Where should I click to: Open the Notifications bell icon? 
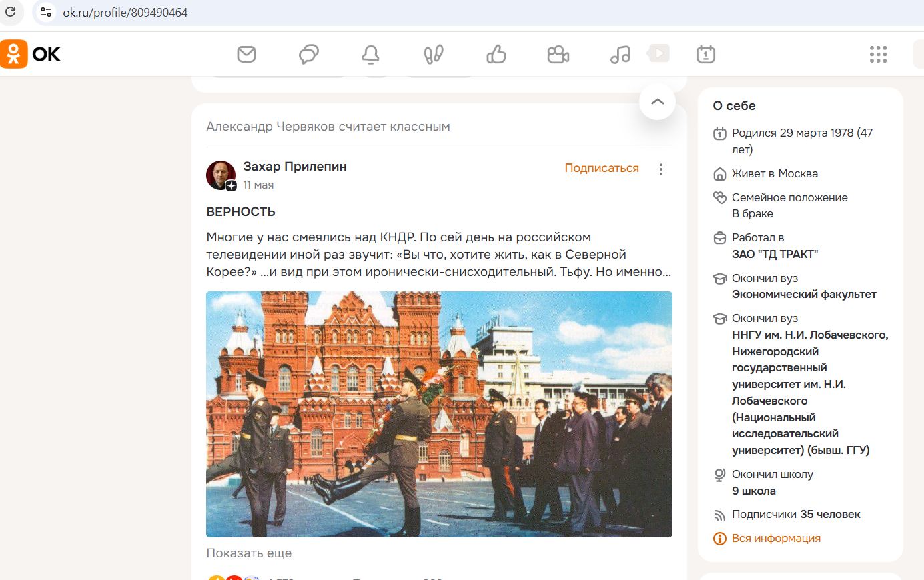(370, 54)
